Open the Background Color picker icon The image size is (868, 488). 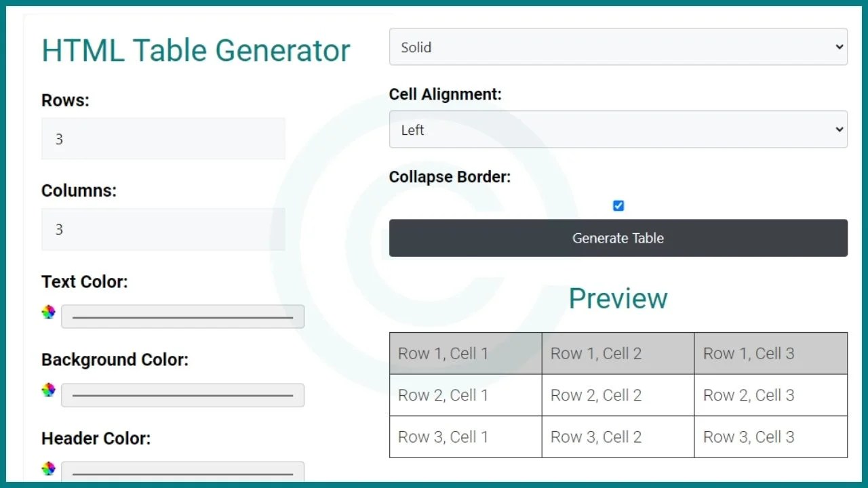[47, 390]
